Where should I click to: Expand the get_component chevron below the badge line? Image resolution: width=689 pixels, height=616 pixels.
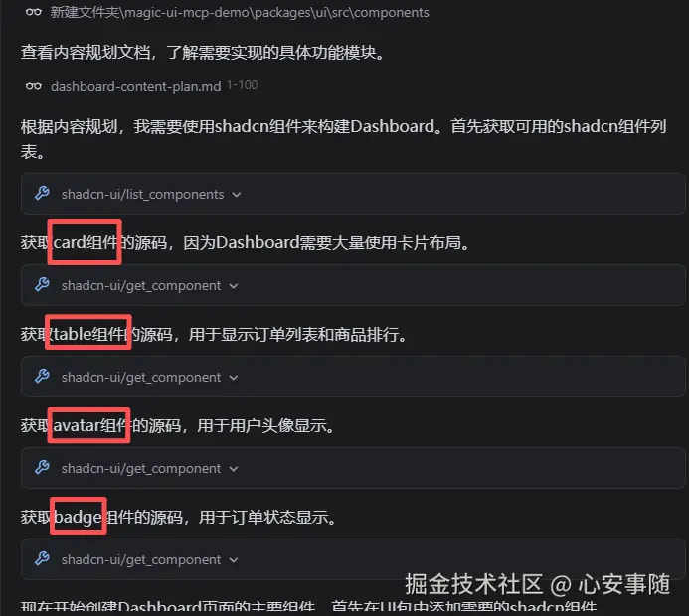[x=234, y=560]
